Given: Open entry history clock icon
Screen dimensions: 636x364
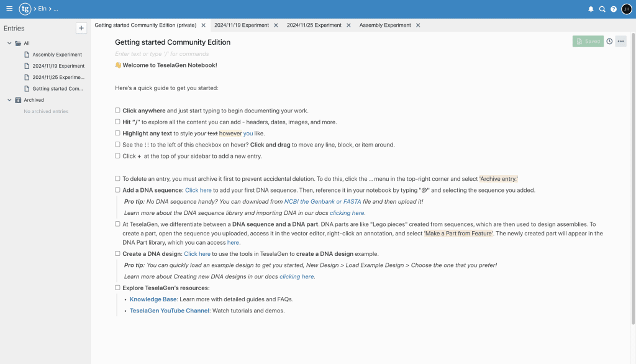Looking at the screenshot, I should (x=609, y=42).
